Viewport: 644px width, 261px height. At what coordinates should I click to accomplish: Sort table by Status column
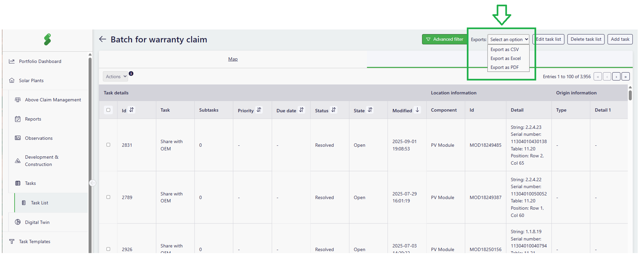click(334, 110)
